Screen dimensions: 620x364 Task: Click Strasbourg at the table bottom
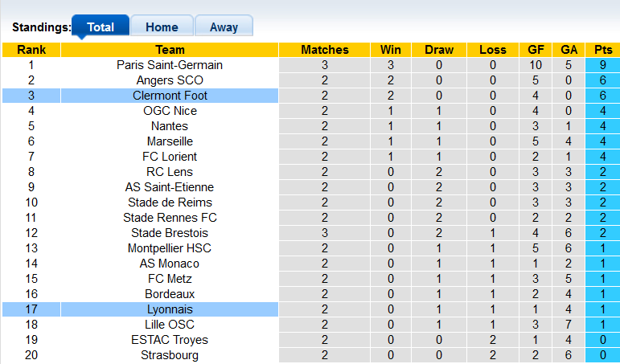coord(170,355)
